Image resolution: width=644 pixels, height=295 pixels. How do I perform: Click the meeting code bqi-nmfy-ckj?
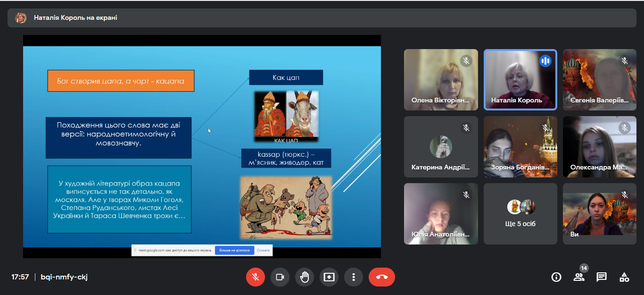(64, 277)
